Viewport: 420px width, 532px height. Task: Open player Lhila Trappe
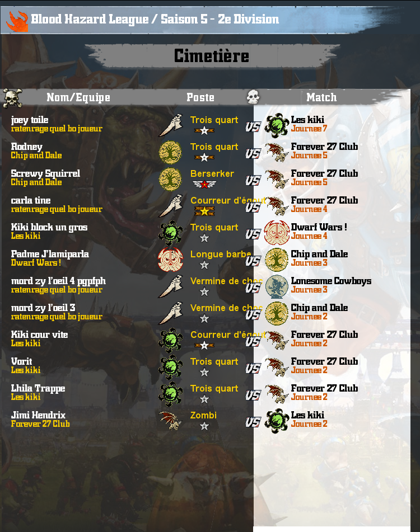pyautogui.click(x=38, y=388)
